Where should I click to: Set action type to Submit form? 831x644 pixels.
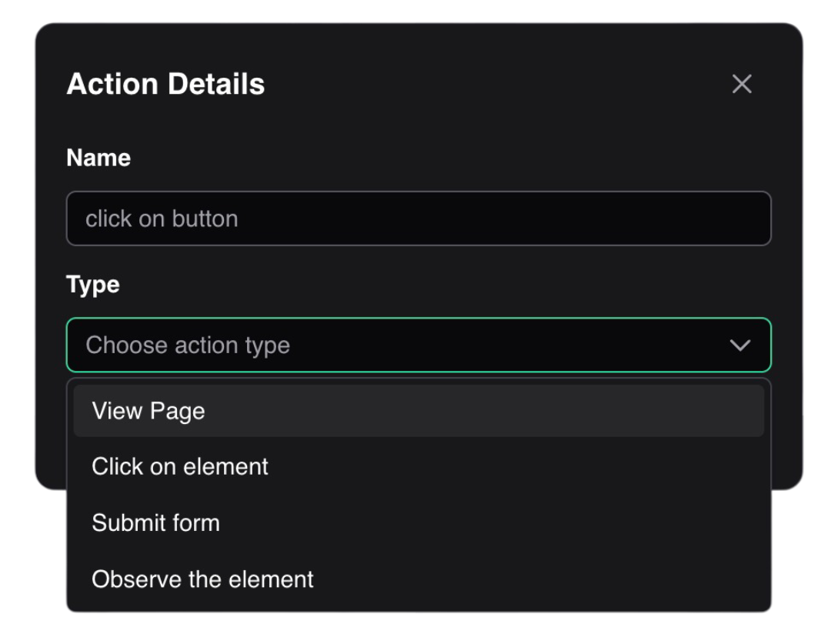155,523
